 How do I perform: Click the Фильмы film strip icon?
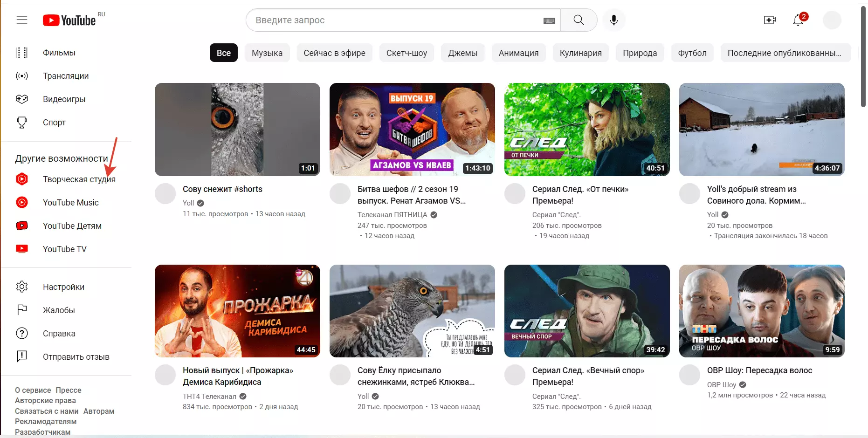(22, 53)
